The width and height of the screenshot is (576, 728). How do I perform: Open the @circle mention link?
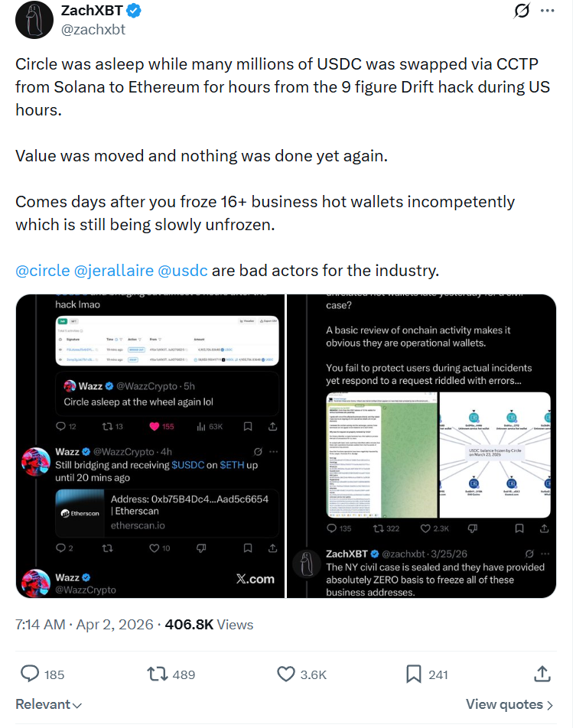click(x=42, y=270)
